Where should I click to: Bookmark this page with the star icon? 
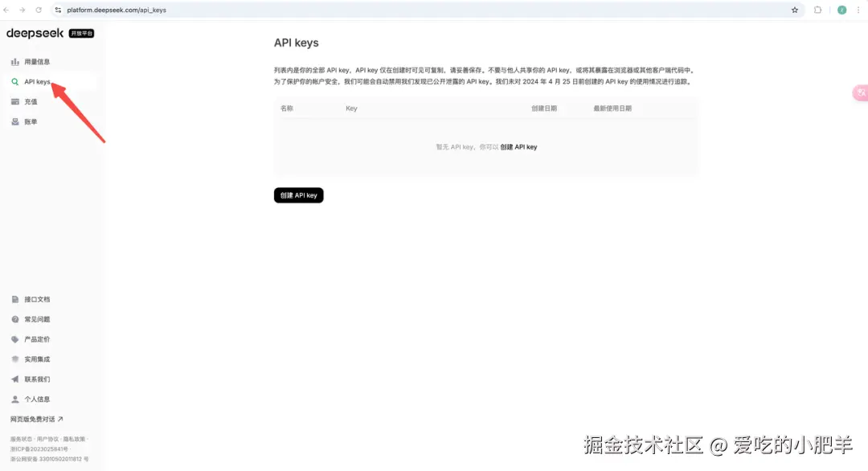(794, 10)
